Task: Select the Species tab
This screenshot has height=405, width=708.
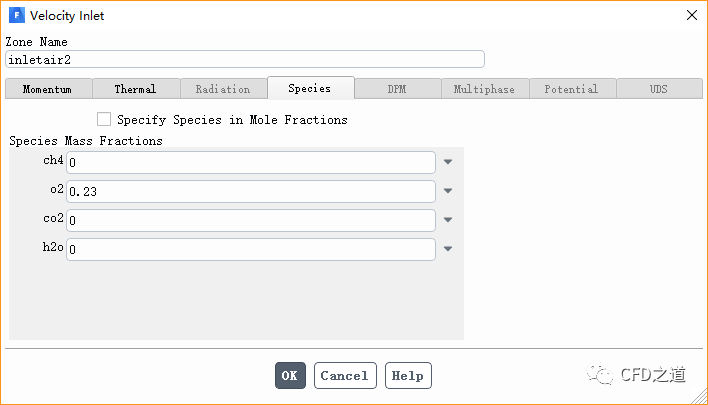Action: coord(310,88)
